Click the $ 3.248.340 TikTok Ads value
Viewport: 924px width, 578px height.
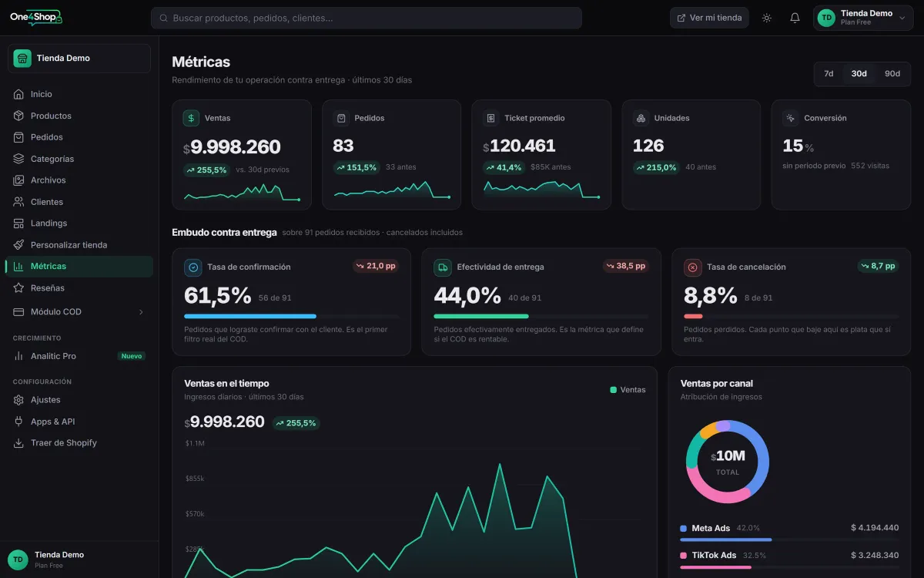pyautogui.click(x=875, y=555)
